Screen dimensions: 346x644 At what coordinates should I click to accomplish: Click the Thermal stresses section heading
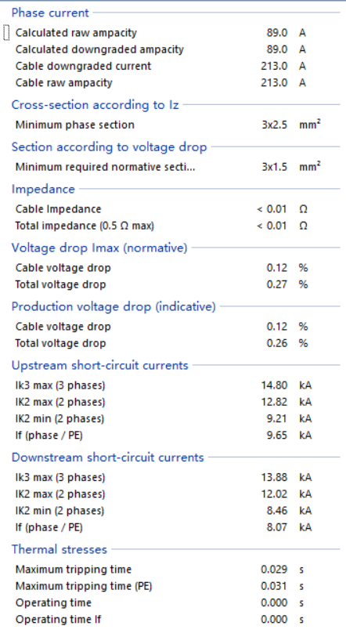tap(59, 549)
